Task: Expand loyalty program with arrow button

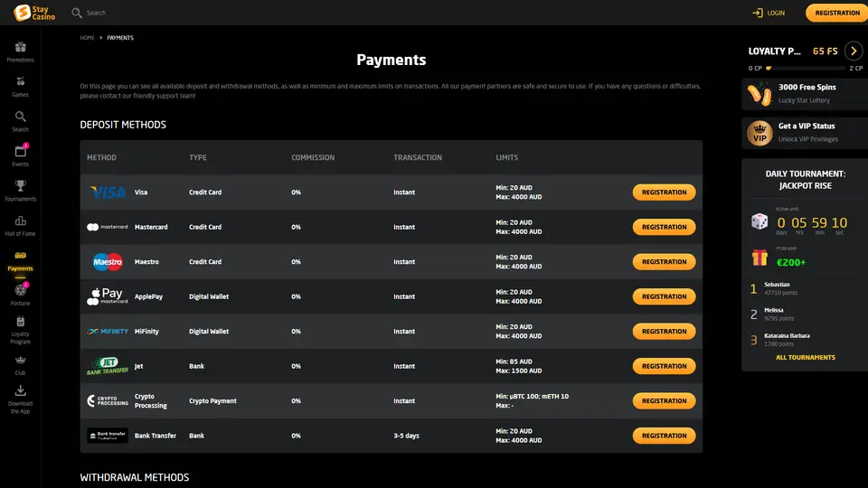Action: click(x=854, y=51)
